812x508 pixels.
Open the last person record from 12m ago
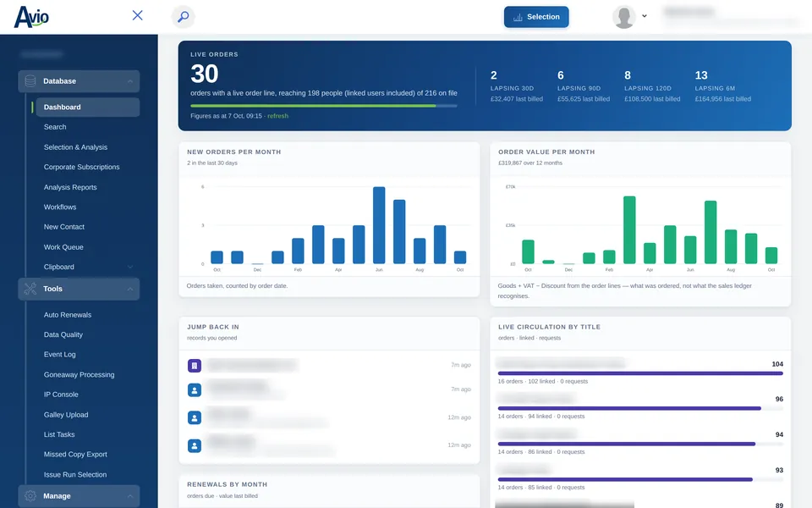coord(195,446)
